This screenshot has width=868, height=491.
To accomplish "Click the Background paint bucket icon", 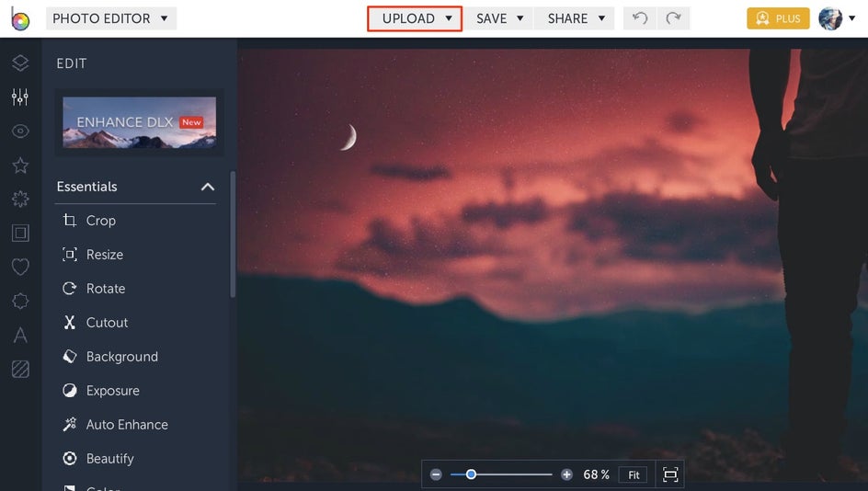I will (x=69, y=357).
